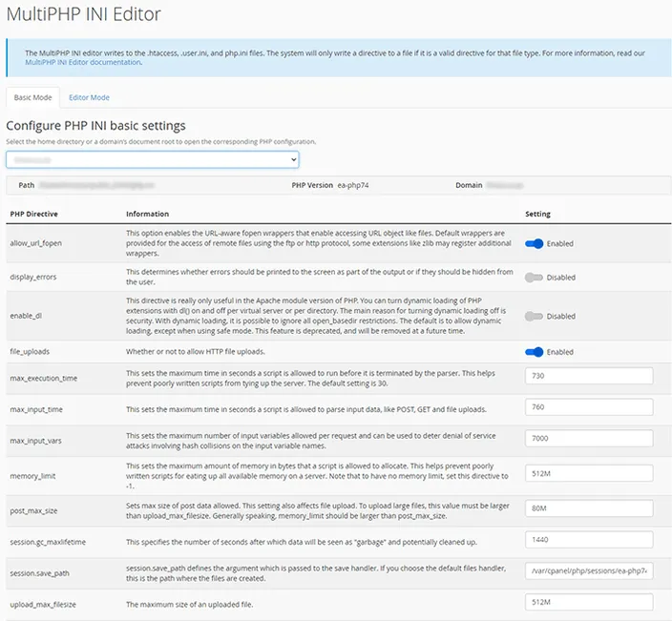Click the allow_url_fopen directive name
The height and width of the screenshot is (621, 672).
click(36, 243)
